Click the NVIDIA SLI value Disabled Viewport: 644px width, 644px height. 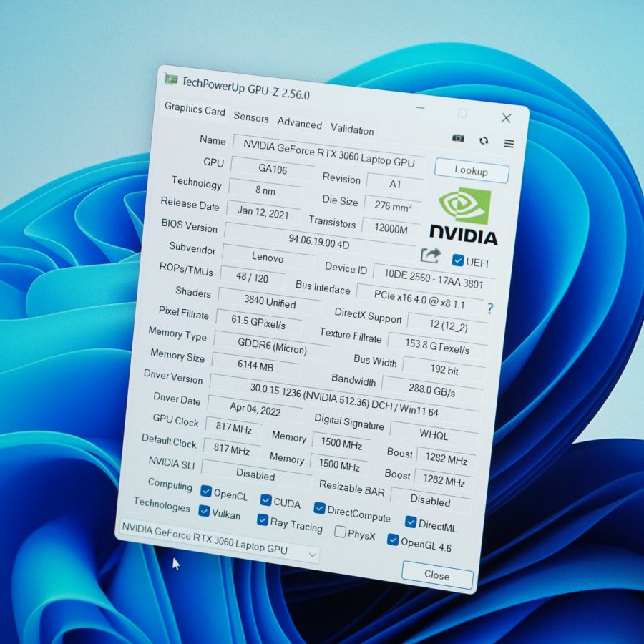tap(255, 474)
